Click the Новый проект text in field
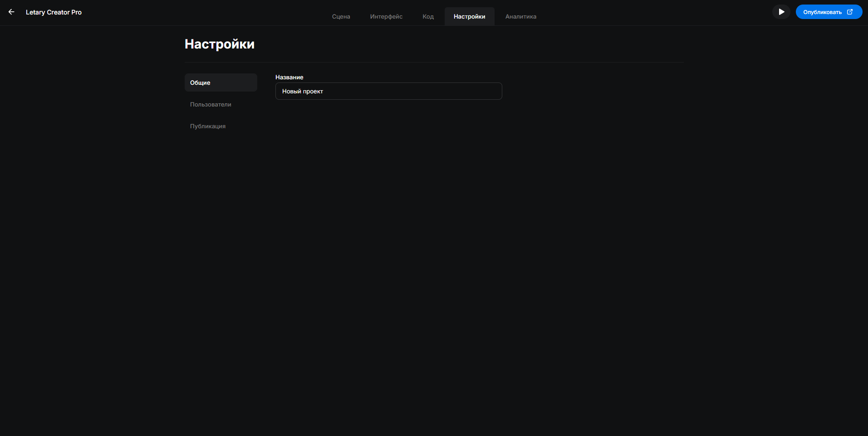868x436 pixels. 303,92
